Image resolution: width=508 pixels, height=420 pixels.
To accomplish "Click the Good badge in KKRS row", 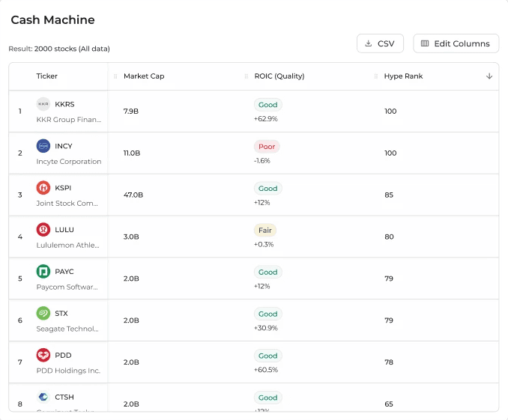I will tap(268, 105).
